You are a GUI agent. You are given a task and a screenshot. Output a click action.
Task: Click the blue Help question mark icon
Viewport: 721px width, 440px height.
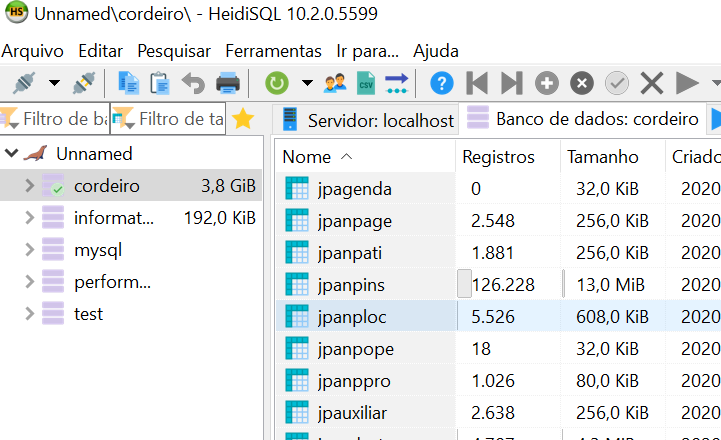click(x=442, y=83)
